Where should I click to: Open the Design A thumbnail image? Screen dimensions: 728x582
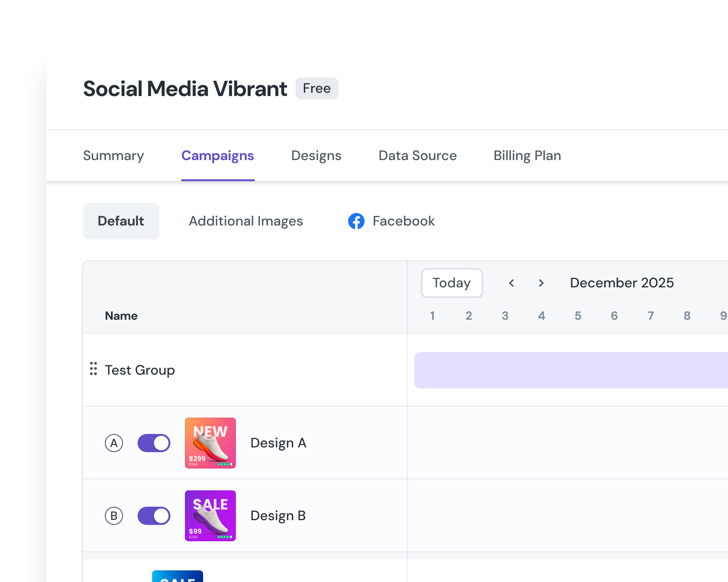click(x=210, y=443)
